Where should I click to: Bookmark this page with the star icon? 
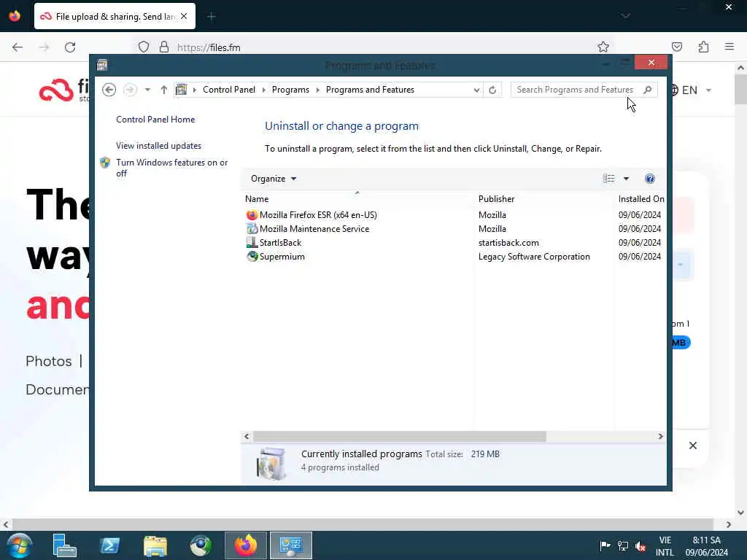pos(603,47)
